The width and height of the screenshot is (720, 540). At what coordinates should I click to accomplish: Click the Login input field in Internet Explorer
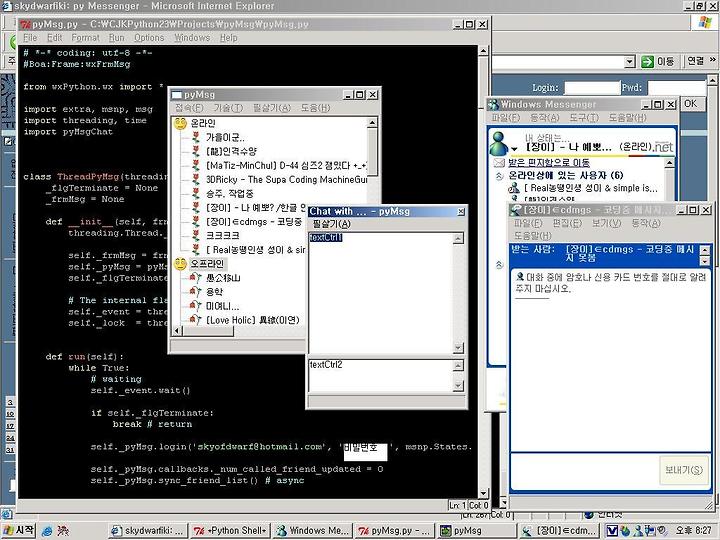(x=592, y=88)
